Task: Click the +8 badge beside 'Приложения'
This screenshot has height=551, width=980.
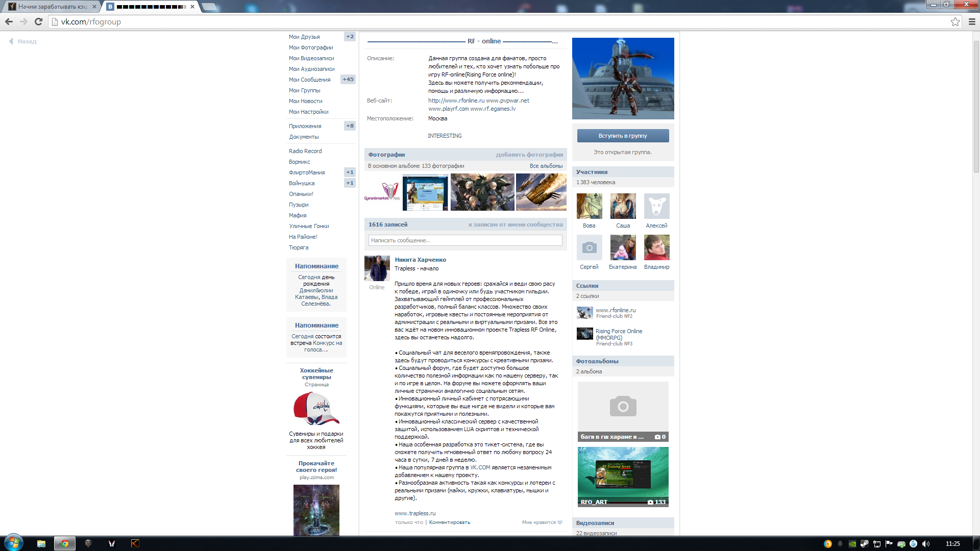Action: coord(350,126)
